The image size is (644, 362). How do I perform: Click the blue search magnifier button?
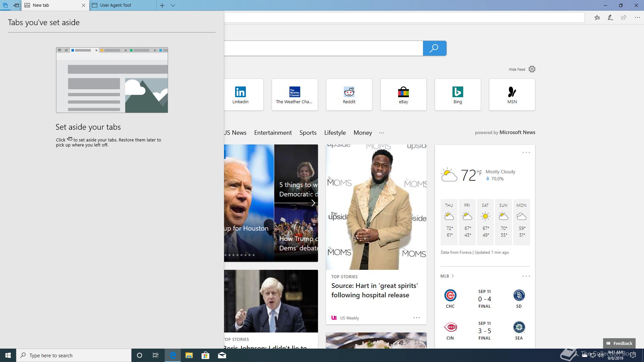[x=434, y=48]
